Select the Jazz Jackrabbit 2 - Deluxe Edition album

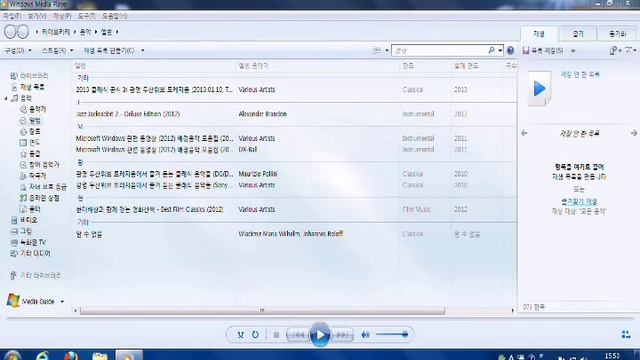coord(128,114)
